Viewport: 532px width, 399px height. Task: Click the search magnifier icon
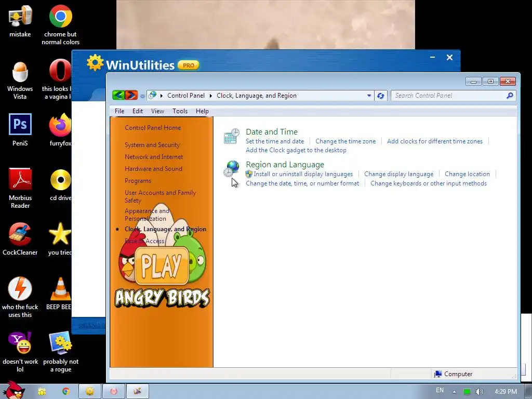coord(510,96)
